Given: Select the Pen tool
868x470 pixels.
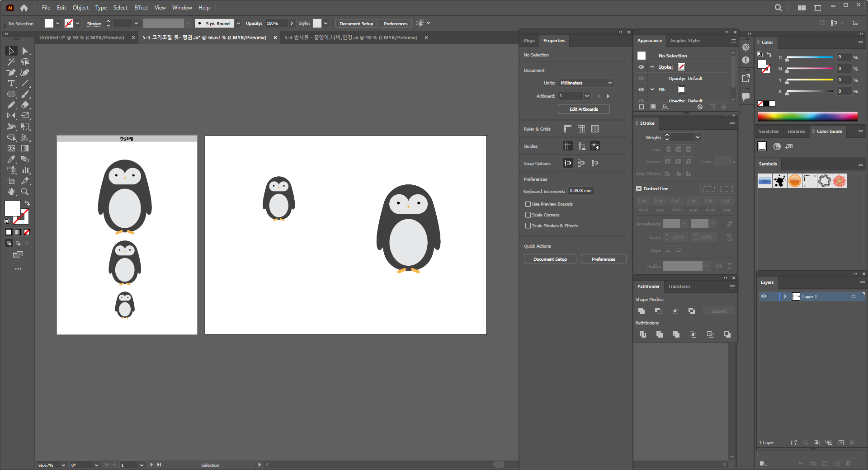Looking at the screenshot, I should (11, 73).
